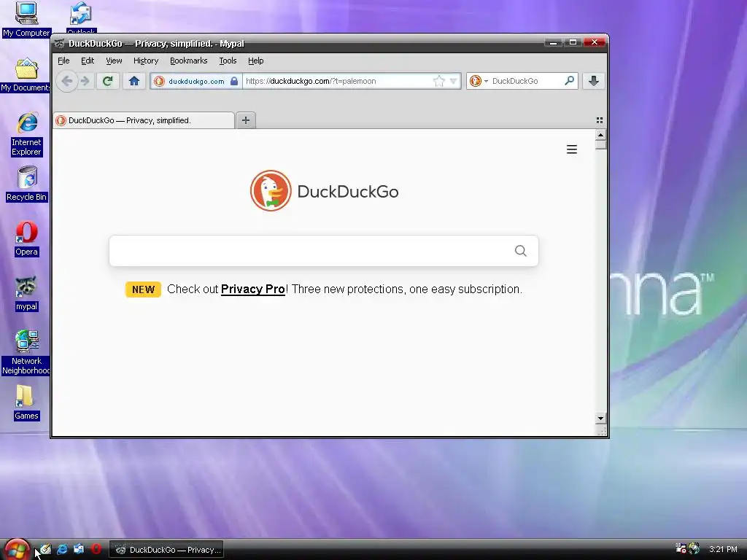
Task: Open the Bookmarks menu
Action: pyautogui.click(x=189, y=61)
